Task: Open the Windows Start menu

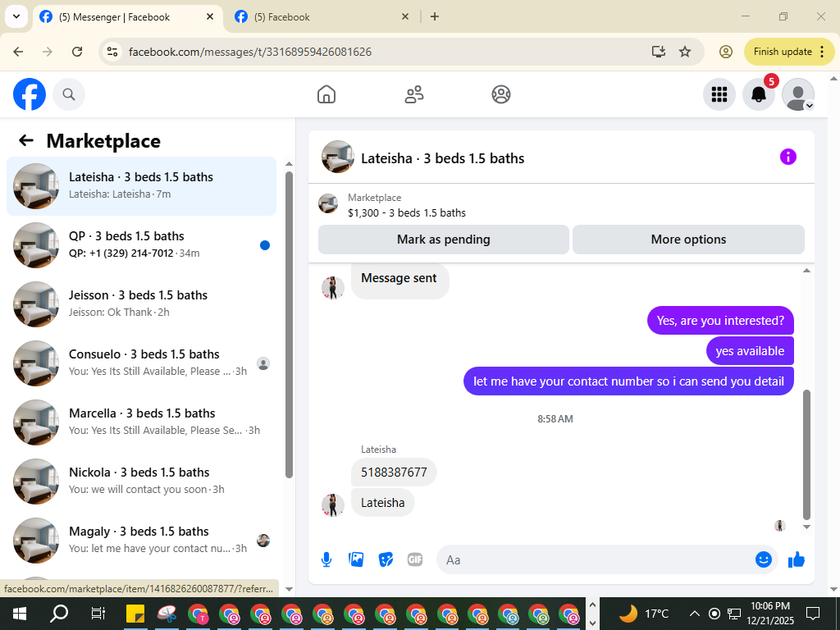Action: [20, 614]
